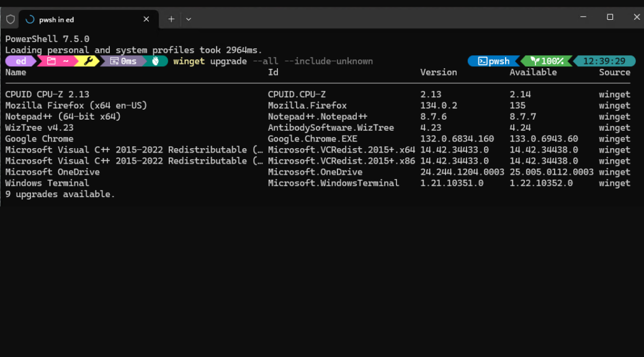Click the "CPUID CPU-Z 2.13" name entry
Viewport: 644px width, 357px height.
tap(47, 94)
